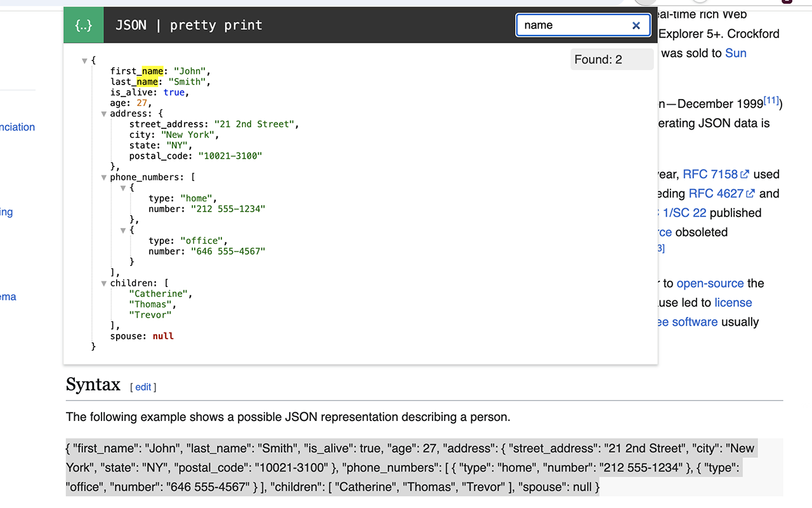Click the [11] citation reference
The image size is (812, 508).
[771, 100]
